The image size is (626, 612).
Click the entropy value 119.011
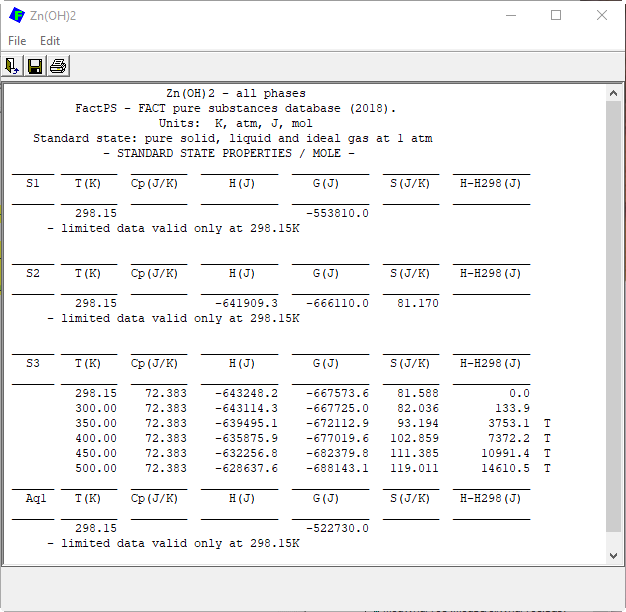414,468
